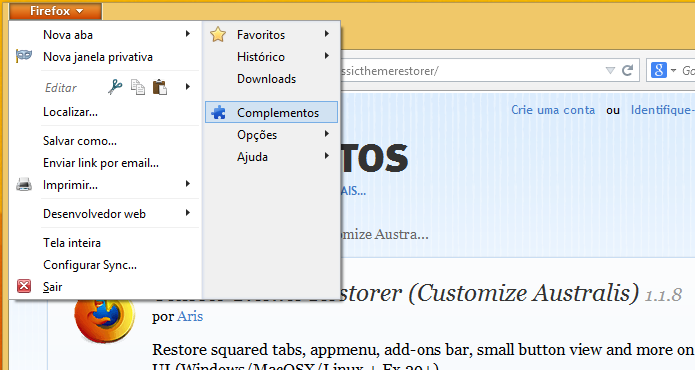This screenshot has width=695, height=370.
Task: Expand the Ajuda submenu arrow
Action: coord(327,156)
